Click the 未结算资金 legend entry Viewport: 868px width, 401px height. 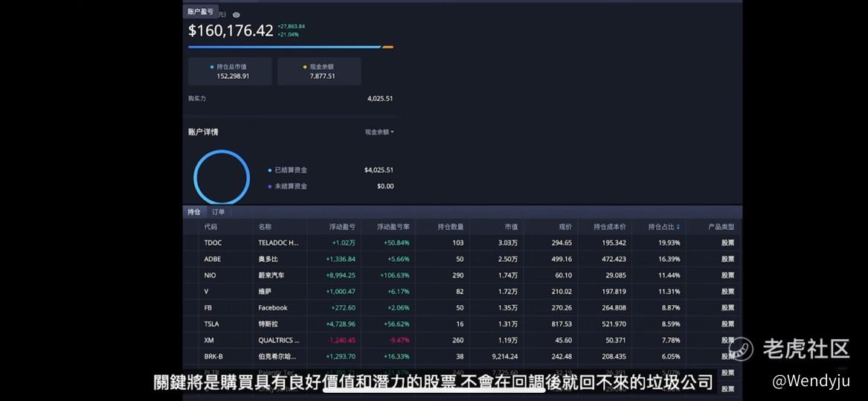tap(288, 186)
